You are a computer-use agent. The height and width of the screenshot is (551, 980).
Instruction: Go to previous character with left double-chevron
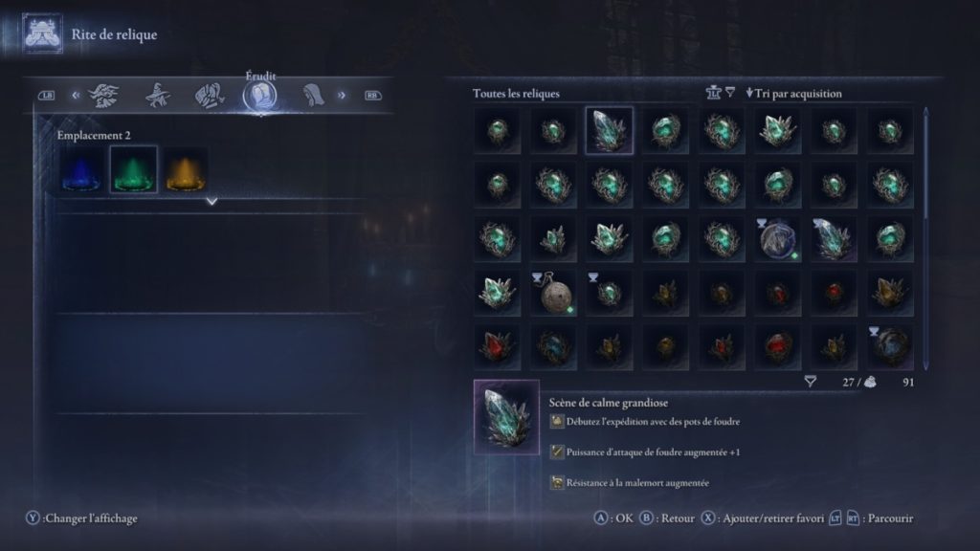pyautogui.click(x=76, y=96)
